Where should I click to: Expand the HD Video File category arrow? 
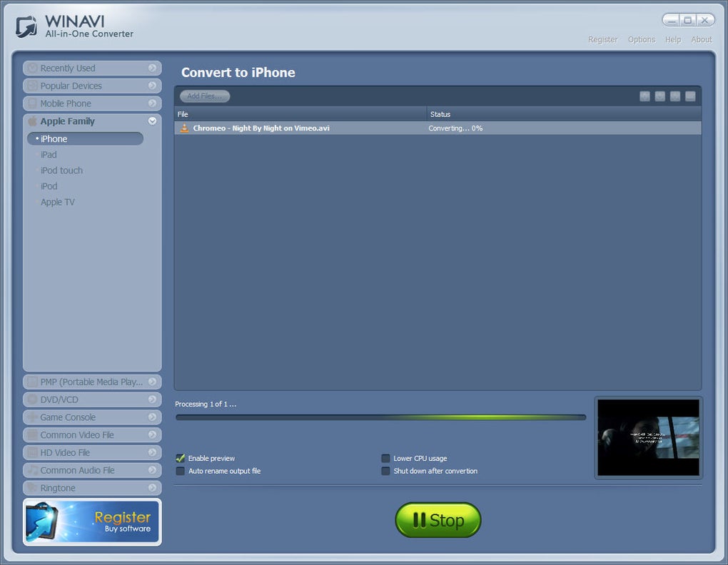pyautogui.click(x=152, y=452)
